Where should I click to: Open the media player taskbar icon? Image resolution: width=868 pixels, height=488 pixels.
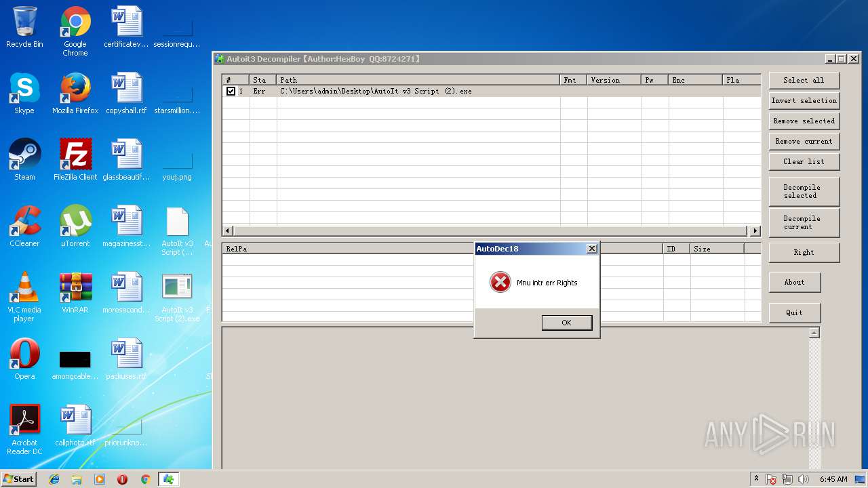pyautogui.click(x=100, y=479)
